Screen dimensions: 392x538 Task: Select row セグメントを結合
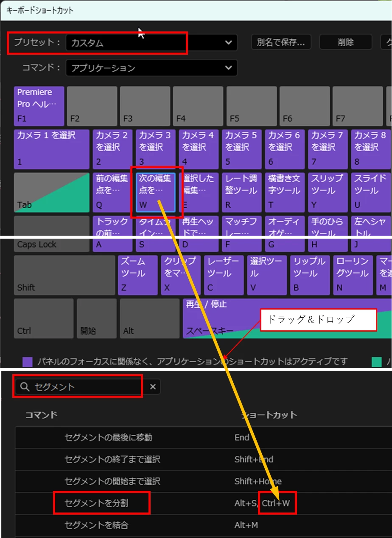(x=204, y=526)
